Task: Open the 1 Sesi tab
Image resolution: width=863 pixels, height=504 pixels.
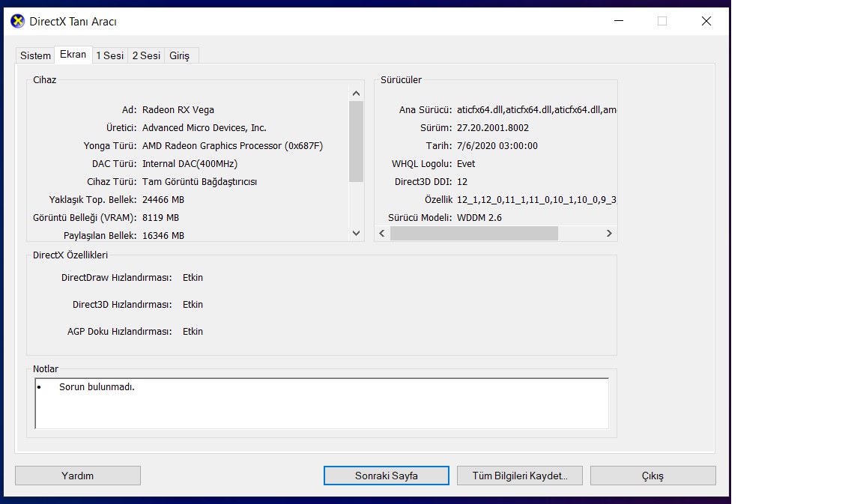Action: [109, 55]
